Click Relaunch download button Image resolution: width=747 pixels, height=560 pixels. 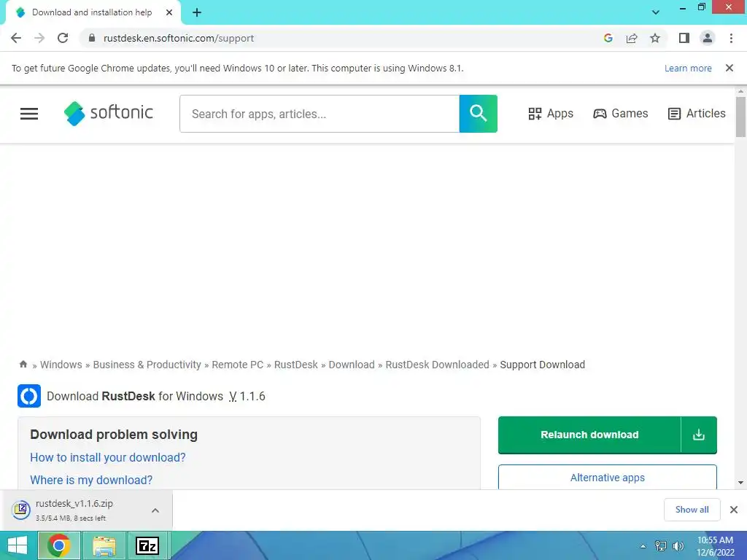pos(589,435)
